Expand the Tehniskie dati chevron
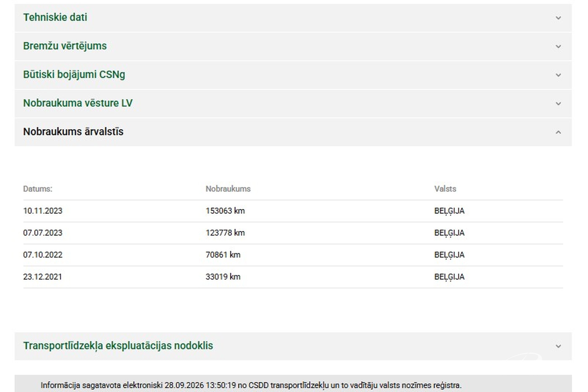This screenshot has width=588, height=392. [x=558, y=18]
